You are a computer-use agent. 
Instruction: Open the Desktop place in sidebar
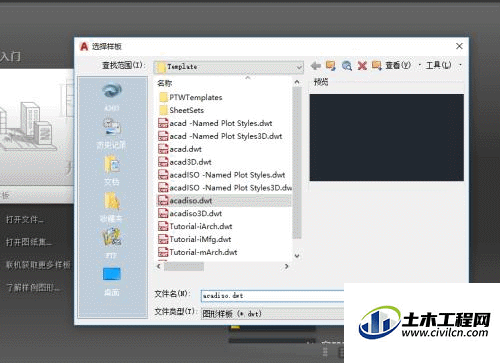tap(112, 282)
